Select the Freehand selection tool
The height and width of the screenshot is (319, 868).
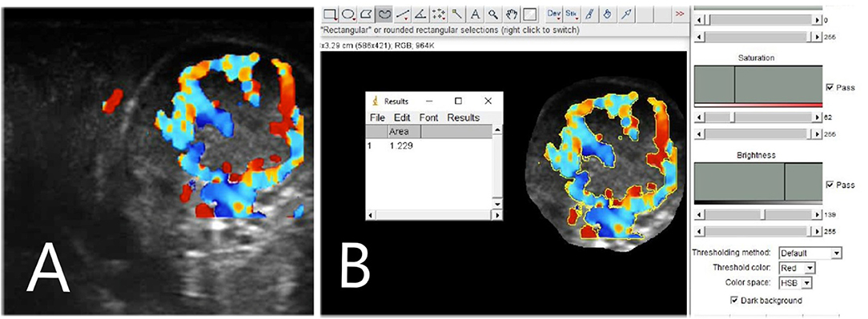click(384, 14)
